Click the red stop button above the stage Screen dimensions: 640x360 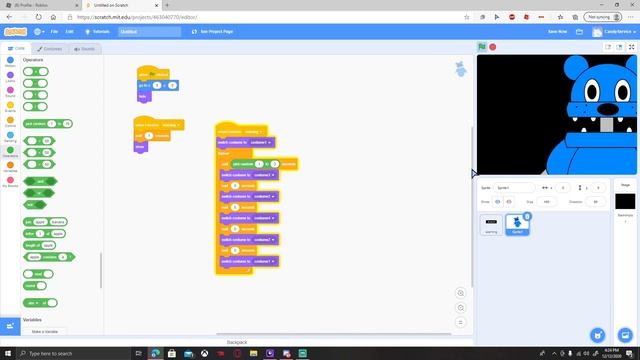coord(493,47)
